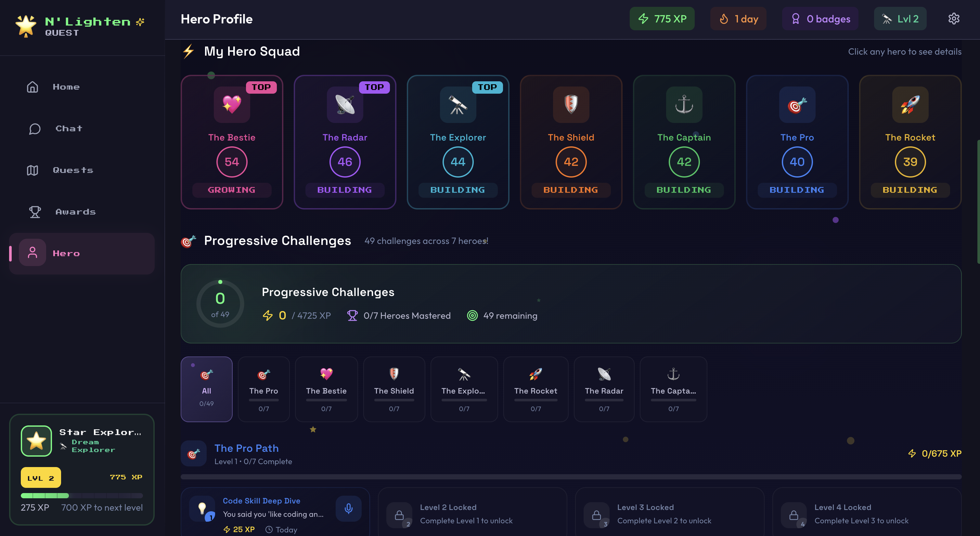
Task: Click the 775 XP counter
Action: [x=662, y=18]
